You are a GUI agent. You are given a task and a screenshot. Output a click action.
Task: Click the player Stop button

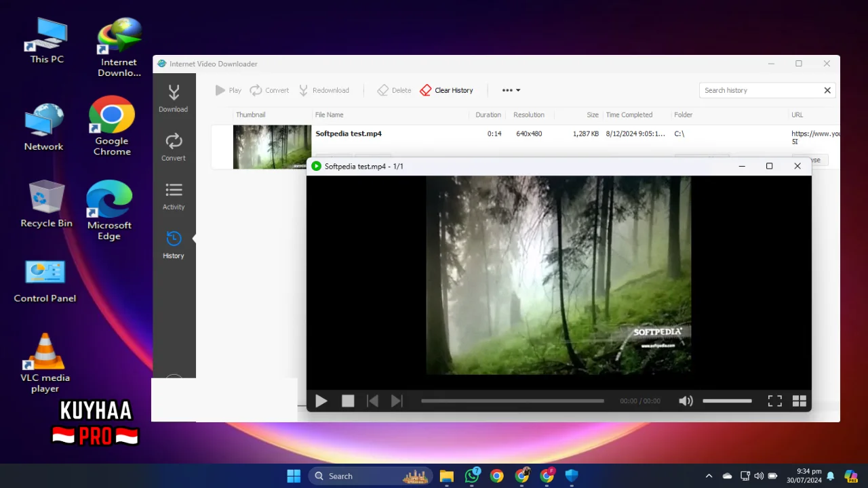click(348, 401)
